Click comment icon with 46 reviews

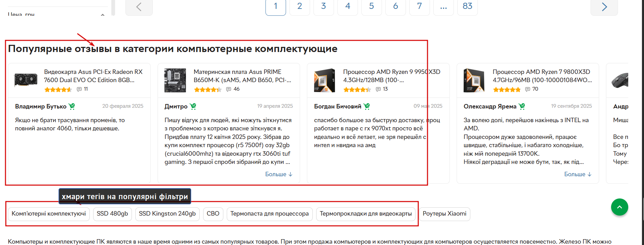(229, 89)
